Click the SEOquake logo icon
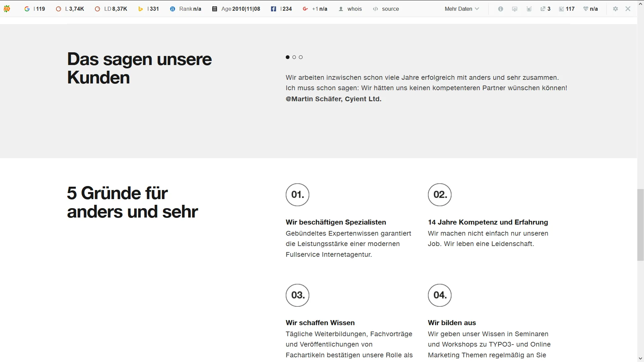The image size is (644, 362). pyautogui.click(x=7, y=9)
